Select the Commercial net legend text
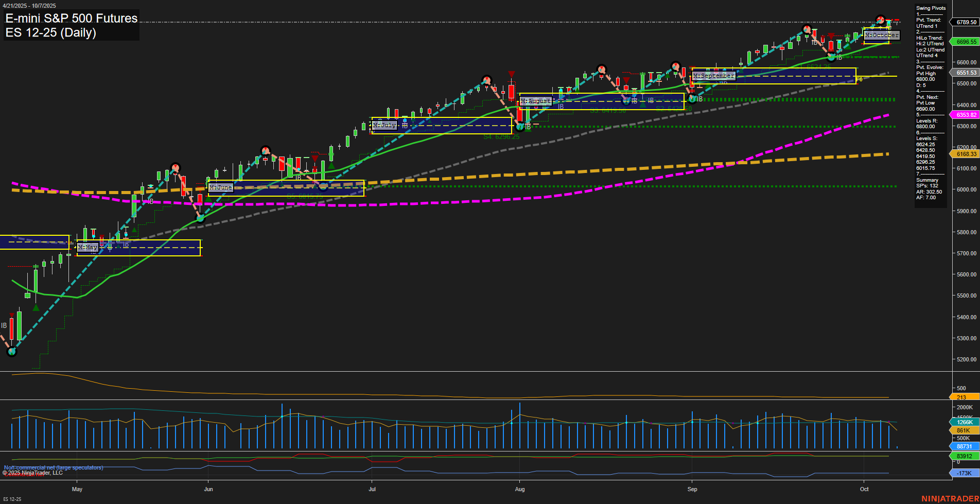The height and width of the screenshot is (504, 980). 24,475
